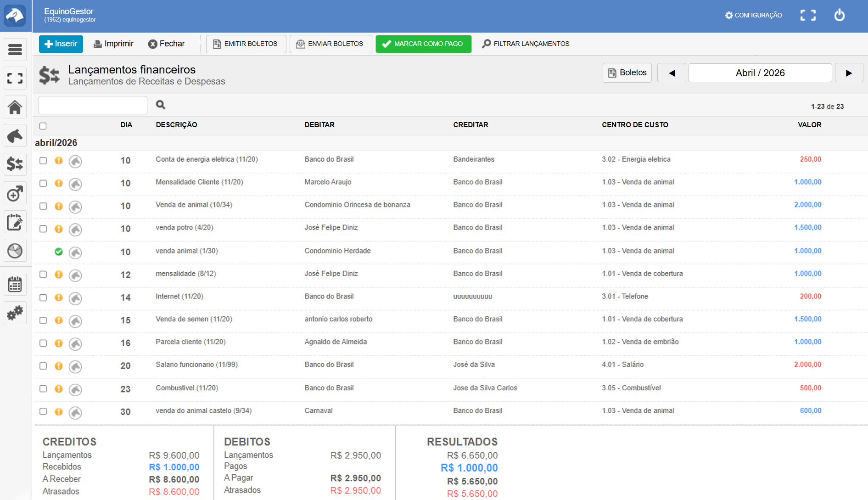This screenshot has width=868, height=500.
Task: Open the Abril / 2026 month selector
Action: [x=760, y=73]
